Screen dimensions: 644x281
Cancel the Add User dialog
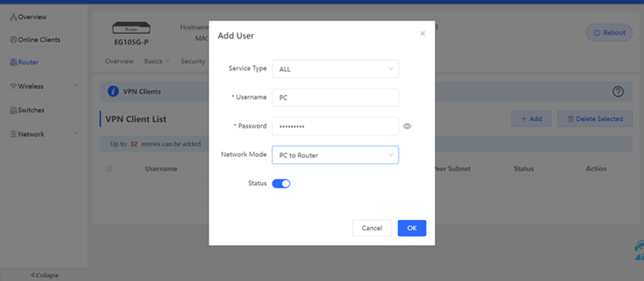(x=372, y=228)
